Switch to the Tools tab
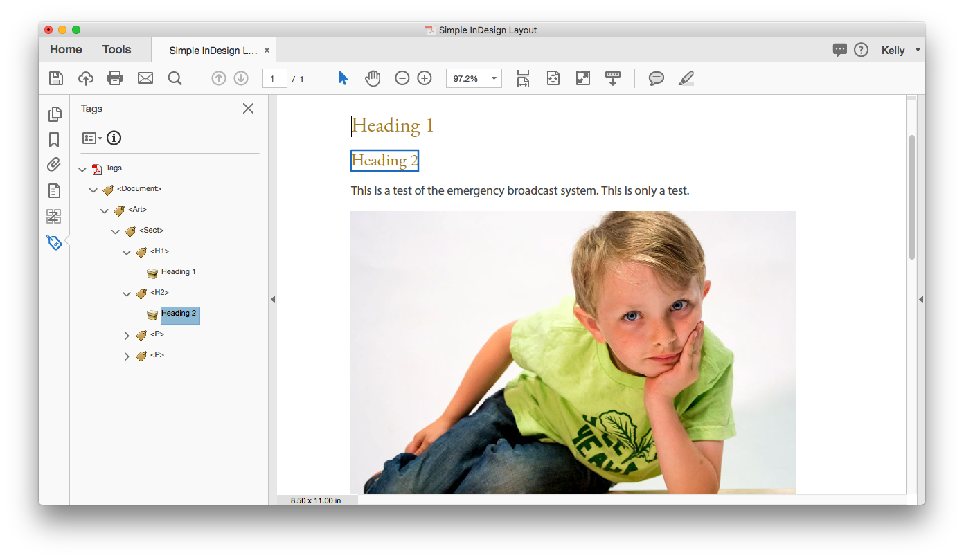 (116, 49)
